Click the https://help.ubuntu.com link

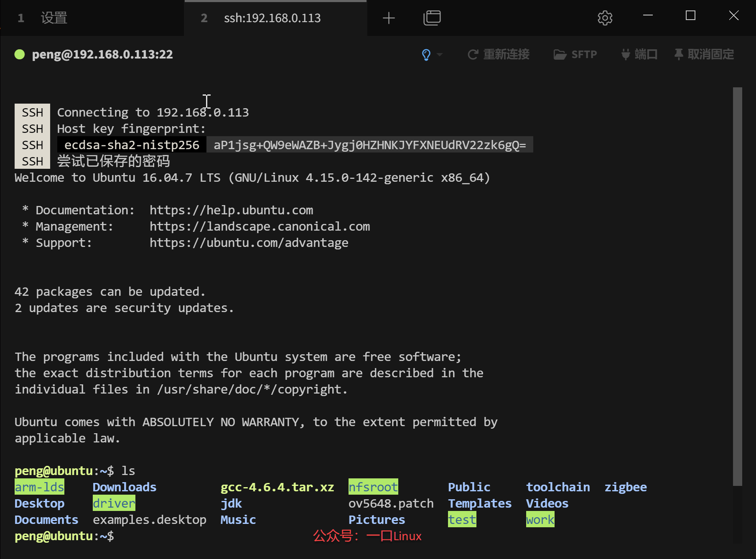click(x=232, y=210)
